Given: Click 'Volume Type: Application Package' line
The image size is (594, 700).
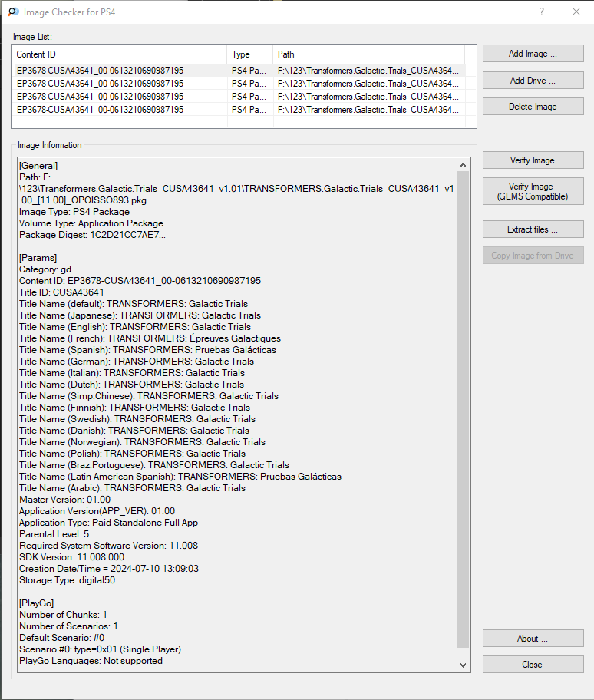Looking at the screenshot, I should 91,223.
